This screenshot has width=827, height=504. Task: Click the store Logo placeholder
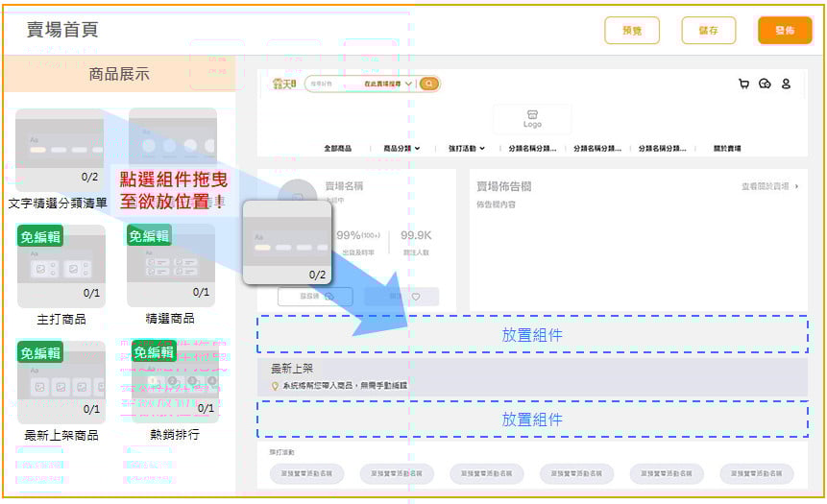532,119
